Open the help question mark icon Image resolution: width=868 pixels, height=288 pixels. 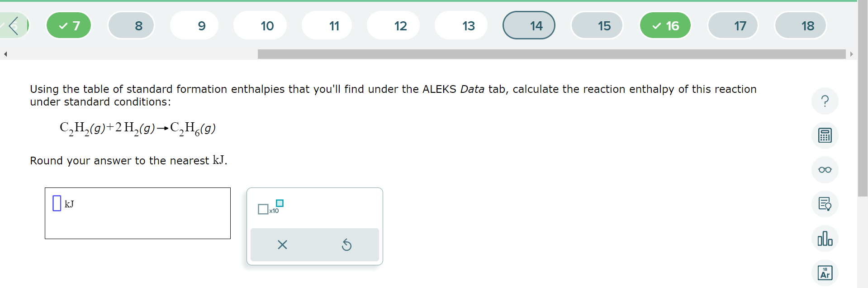tap(825, 101)
